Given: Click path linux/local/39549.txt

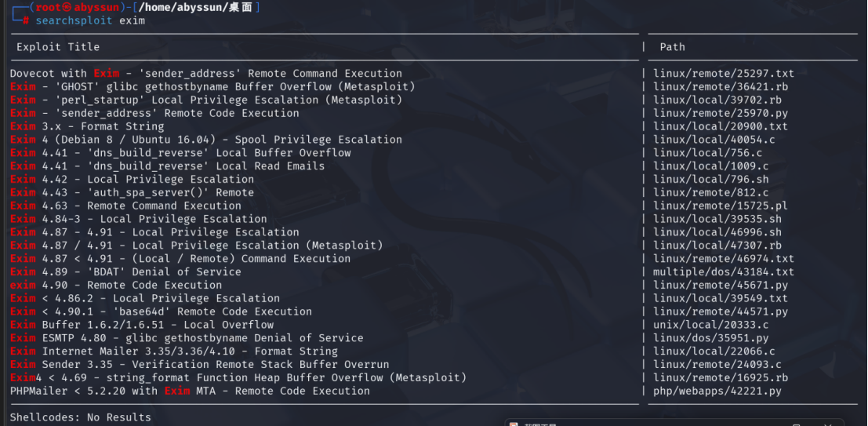Looking at the screenshot, I should coord(721,298).
